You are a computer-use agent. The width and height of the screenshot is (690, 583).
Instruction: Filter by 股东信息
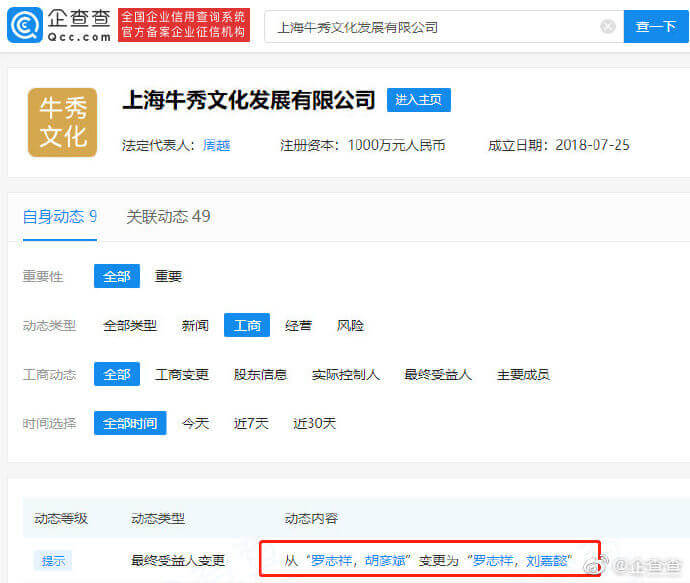click(260, 375)
